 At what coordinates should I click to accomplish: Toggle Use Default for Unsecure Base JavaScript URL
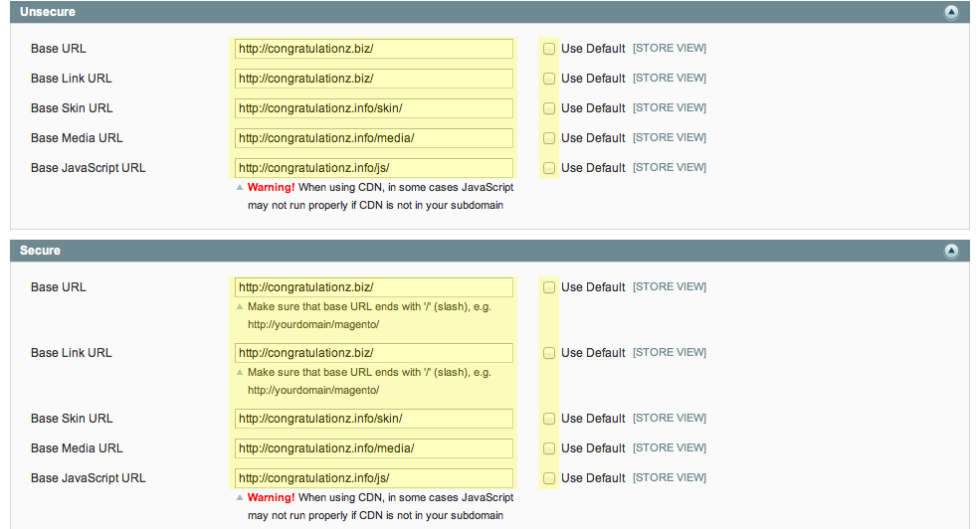tap(549, 168)
